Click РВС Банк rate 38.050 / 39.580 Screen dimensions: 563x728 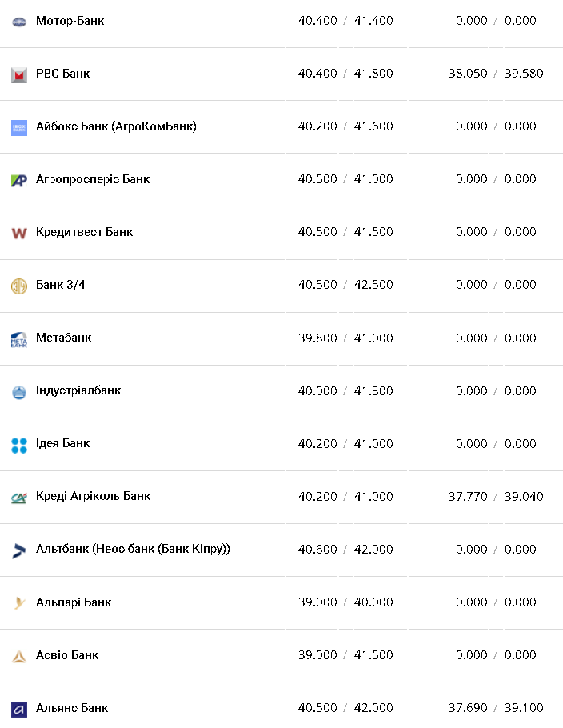pyautogui.click(x=496, y=74)
